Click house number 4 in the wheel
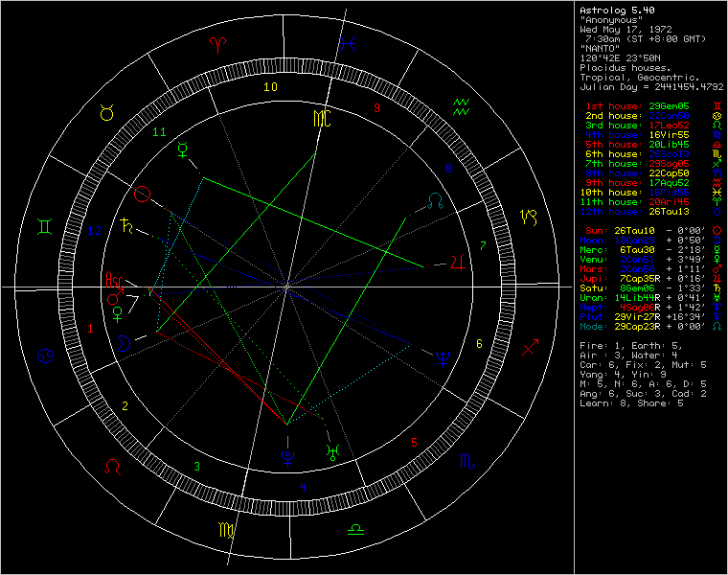 pos(303,487)
